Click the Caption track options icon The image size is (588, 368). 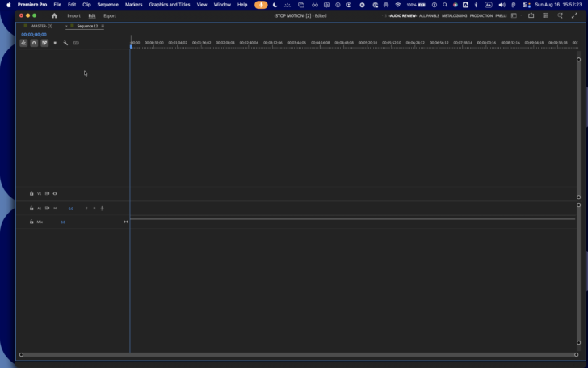[x=76, y=43]
